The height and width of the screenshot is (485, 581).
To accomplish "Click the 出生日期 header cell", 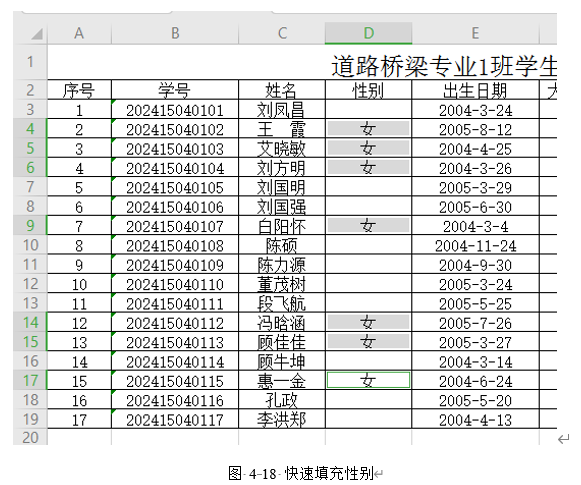I will [475, 90].
